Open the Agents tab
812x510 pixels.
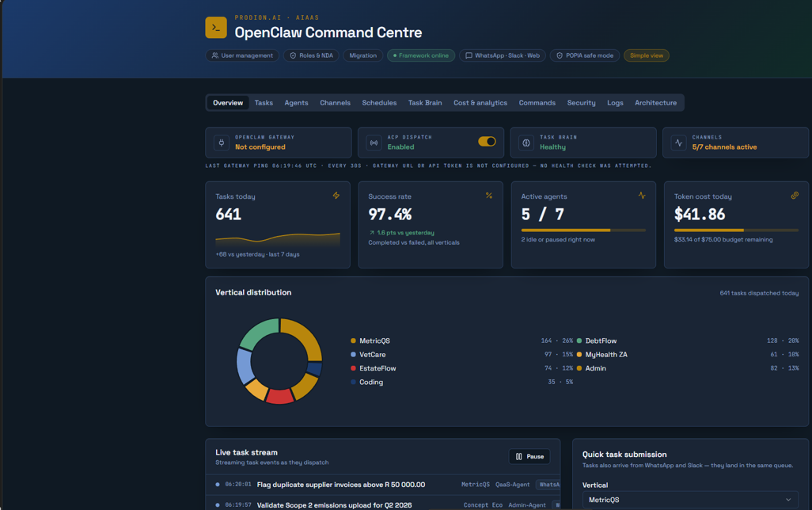296,103
